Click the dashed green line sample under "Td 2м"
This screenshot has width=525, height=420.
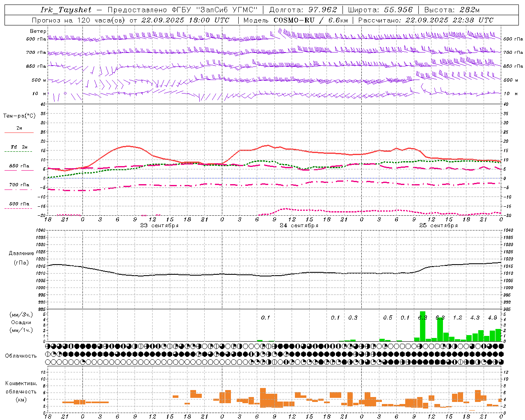click(19, 152)
